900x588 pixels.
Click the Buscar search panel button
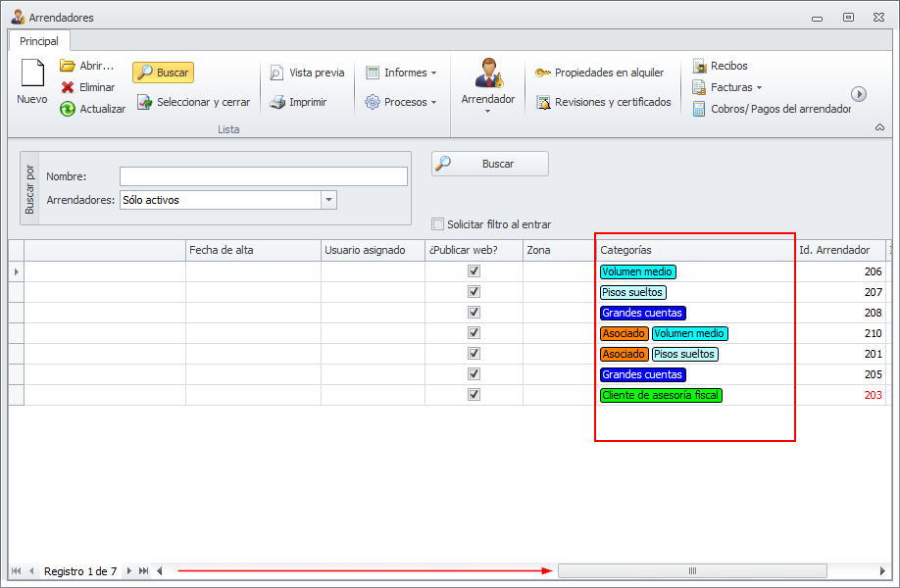(490, 164)
